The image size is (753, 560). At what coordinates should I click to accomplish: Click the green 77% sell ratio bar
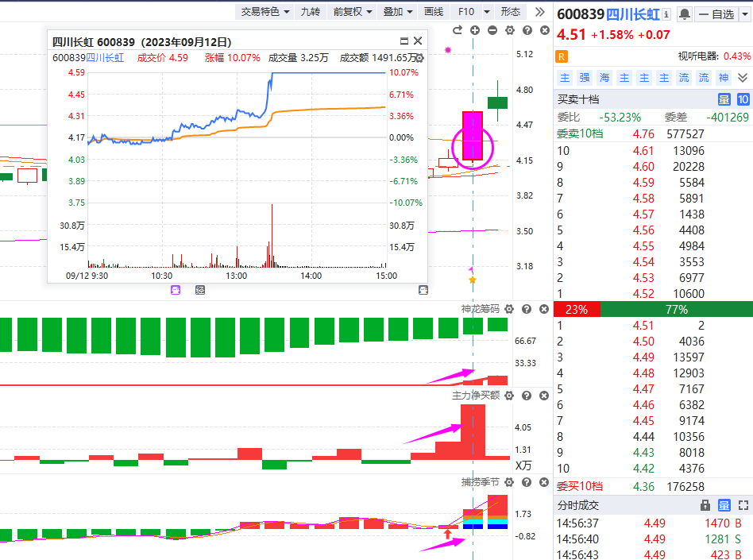(677, 309)
